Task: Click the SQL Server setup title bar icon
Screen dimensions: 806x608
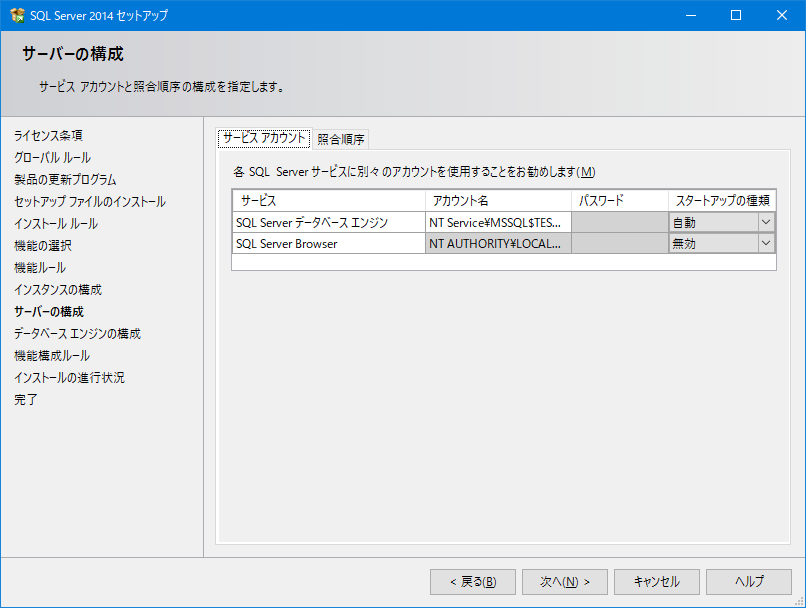Action: click(x=17, y=15)
